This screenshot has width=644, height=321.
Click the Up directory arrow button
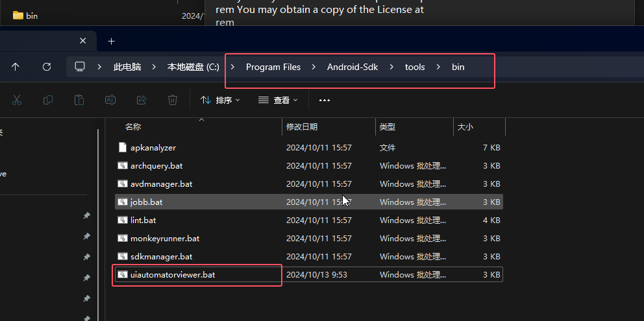pos(15,67)
